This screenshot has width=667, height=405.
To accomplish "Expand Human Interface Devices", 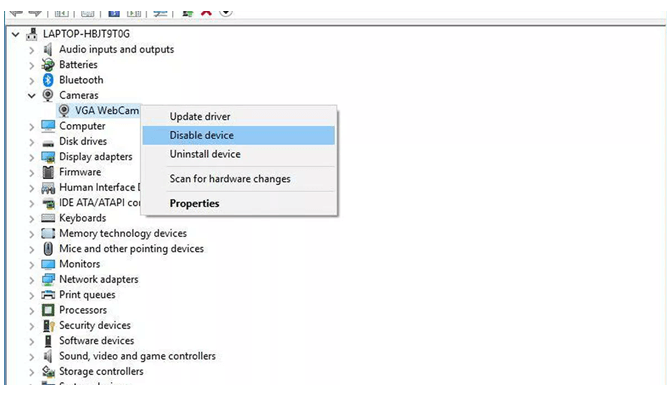I will (31, 188).
